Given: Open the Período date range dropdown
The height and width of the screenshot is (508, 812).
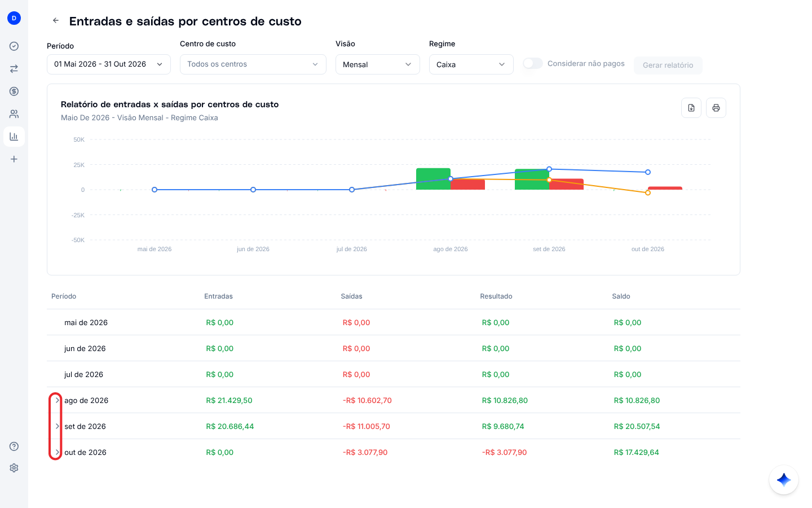Looking at the screenshot, I should (x=109, y=64).
